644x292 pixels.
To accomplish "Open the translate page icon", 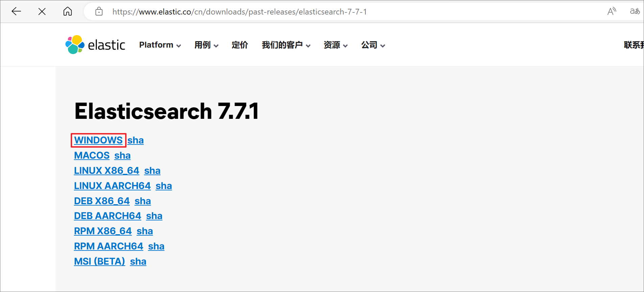I will [635, 11].
